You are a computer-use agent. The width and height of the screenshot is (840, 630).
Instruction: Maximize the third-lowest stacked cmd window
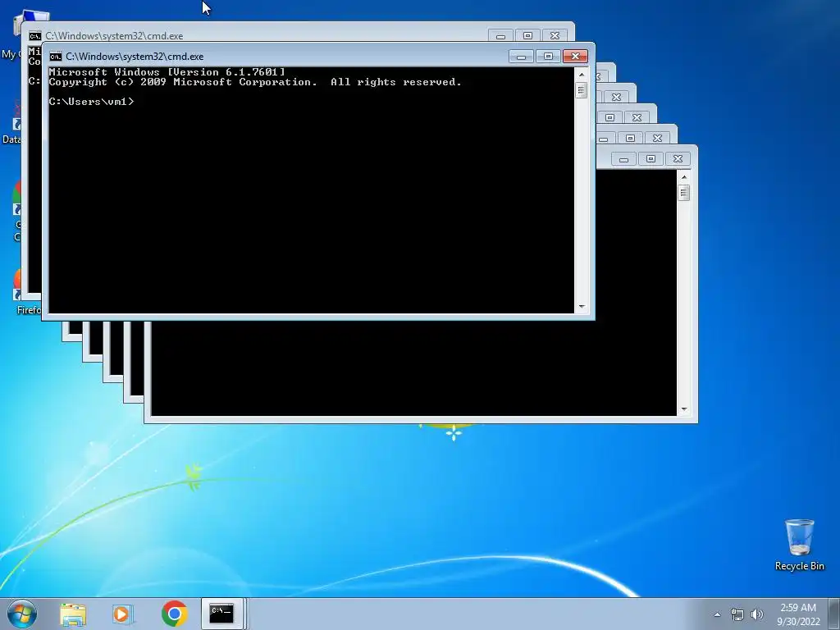pos(609,118)
